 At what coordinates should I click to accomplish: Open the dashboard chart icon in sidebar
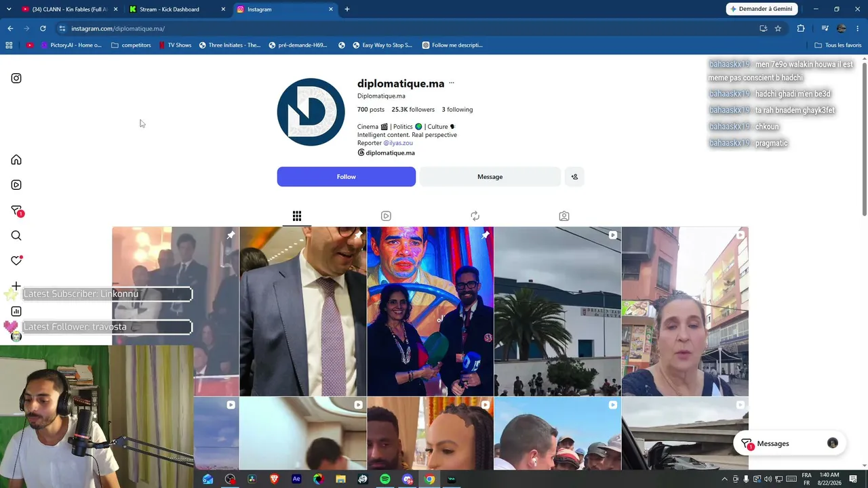[16, 312]
